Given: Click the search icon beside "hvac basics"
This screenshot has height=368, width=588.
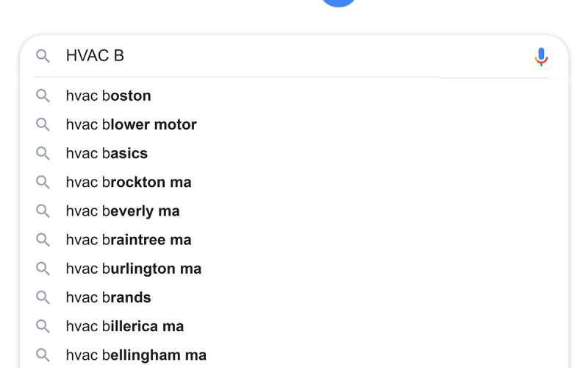Looking at the screenshot, I should coord(43,153).
